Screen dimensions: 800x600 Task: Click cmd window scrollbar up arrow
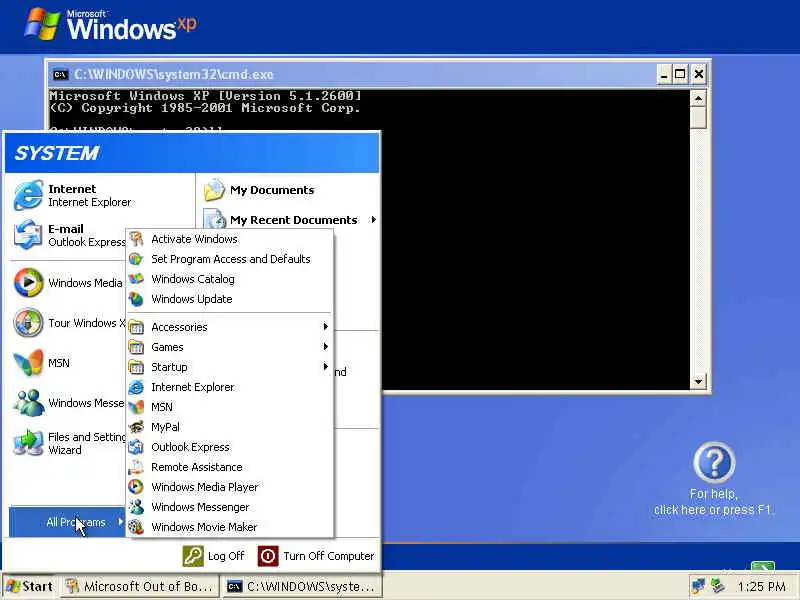(x=698, y=98)
